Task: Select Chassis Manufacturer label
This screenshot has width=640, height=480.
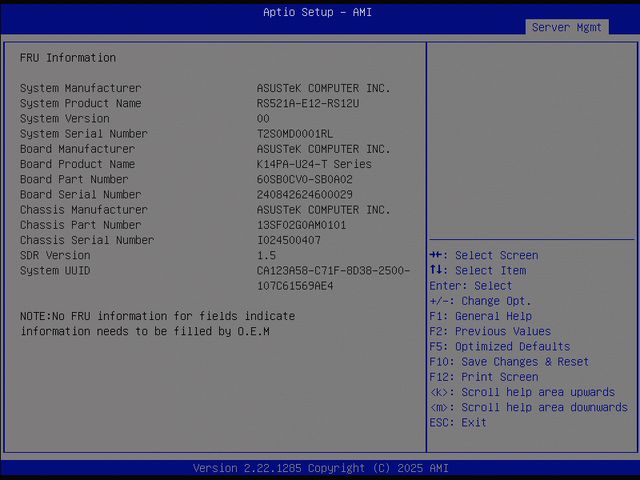Action: [x=84, y=210]
